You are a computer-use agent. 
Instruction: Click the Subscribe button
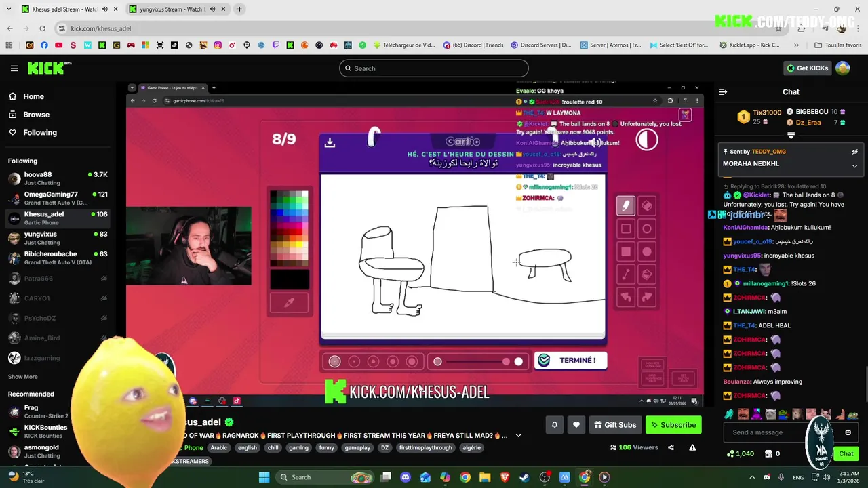click(673, 425)
